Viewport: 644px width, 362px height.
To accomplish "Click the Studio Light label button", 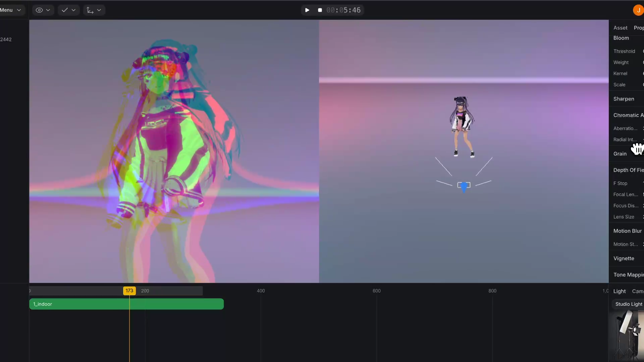I will 628,304.
